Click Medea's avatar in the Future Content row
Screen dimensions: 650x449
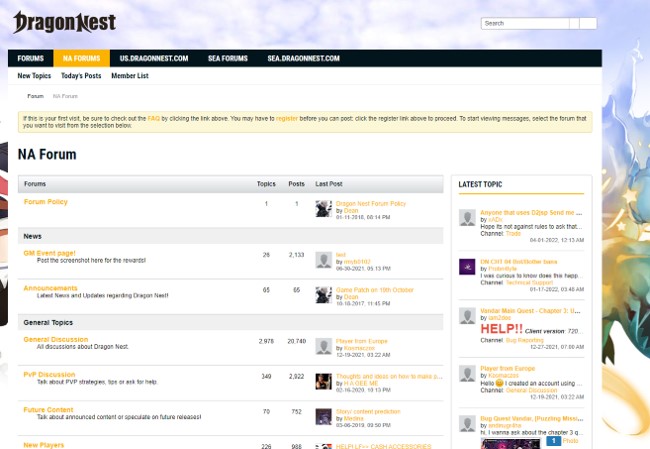point(323,416)
